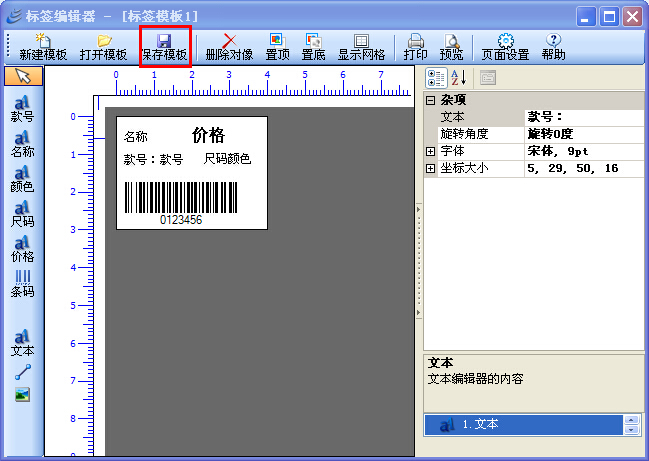Select the 名称 field tool in sidebar

22,144
